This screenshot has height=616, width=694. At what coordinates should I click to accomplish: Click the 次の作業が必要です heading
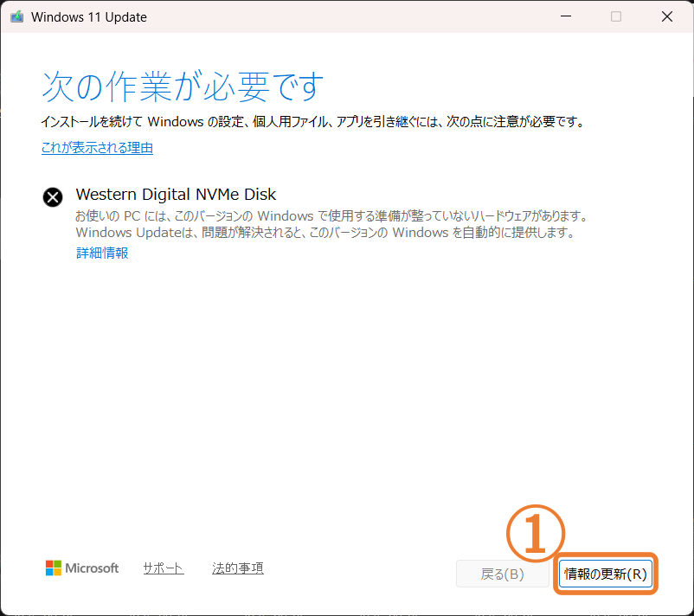click(183, 87)
